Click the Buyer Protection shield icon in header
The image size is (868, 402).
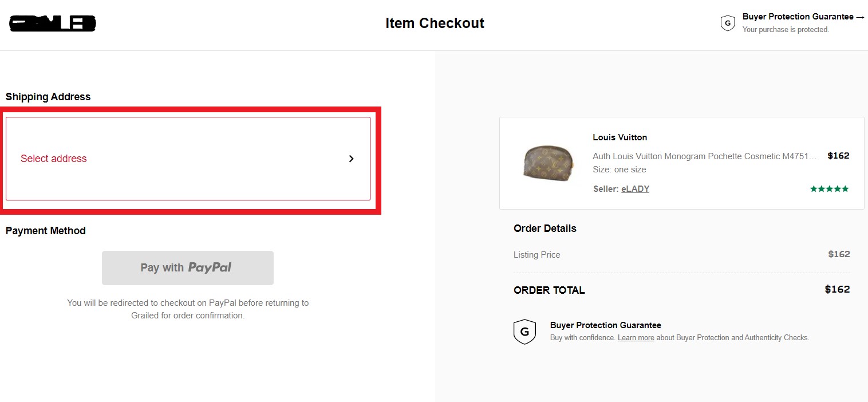727,23
